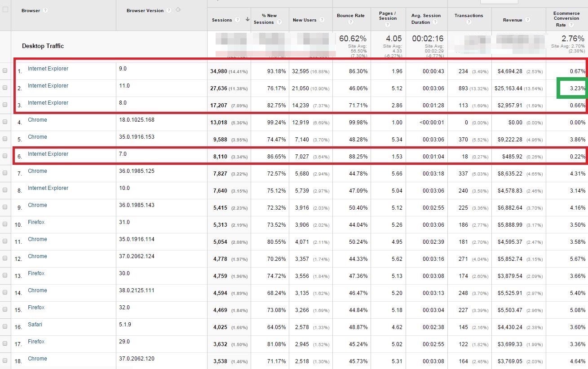This screenshot has height=369, width=588.
Task: Sort by the Transactions column header
Action: coord(469,16)
